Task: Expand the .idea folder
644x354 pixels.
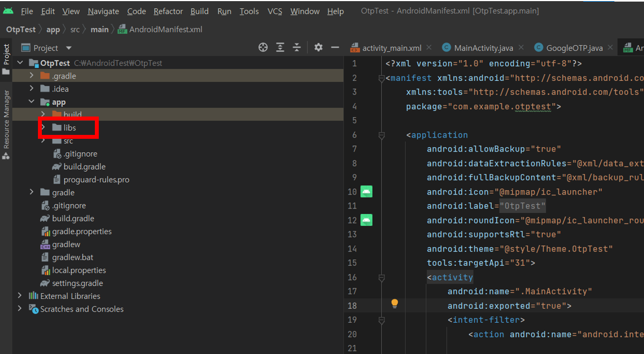Action: click(x=32, y=89)
